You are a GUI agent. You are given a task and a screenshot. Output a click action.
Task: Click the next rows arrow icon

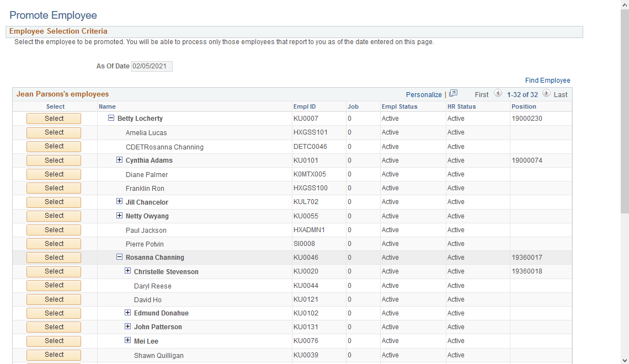coord(545,94)
